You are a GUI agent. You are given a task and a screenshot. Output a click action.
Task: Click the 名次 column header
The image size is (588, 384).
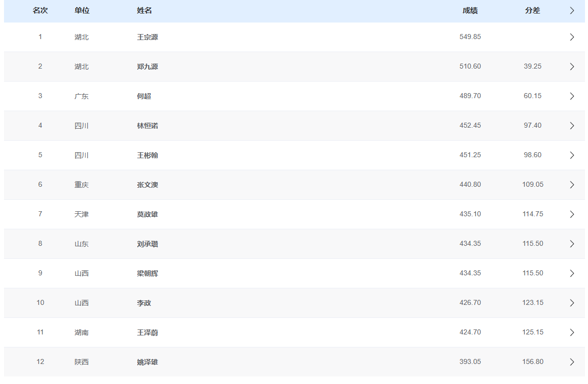[x=41, y=10]
